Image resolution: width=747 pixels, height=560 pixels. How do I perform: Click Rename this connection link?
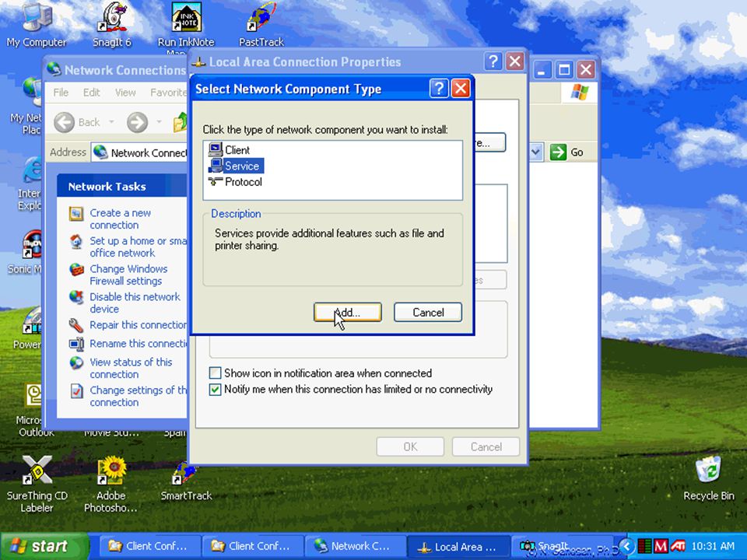click(139, 343)
